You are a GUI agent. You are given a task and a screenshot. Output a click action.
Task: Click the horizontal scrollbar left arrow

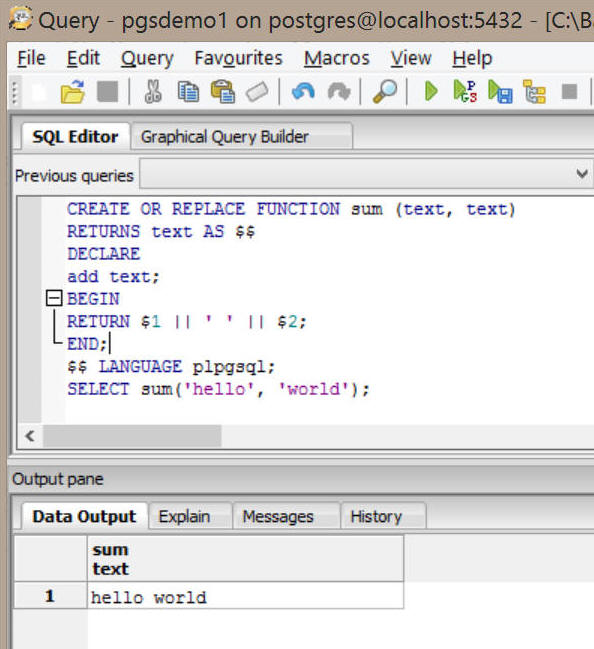[30, 436]
